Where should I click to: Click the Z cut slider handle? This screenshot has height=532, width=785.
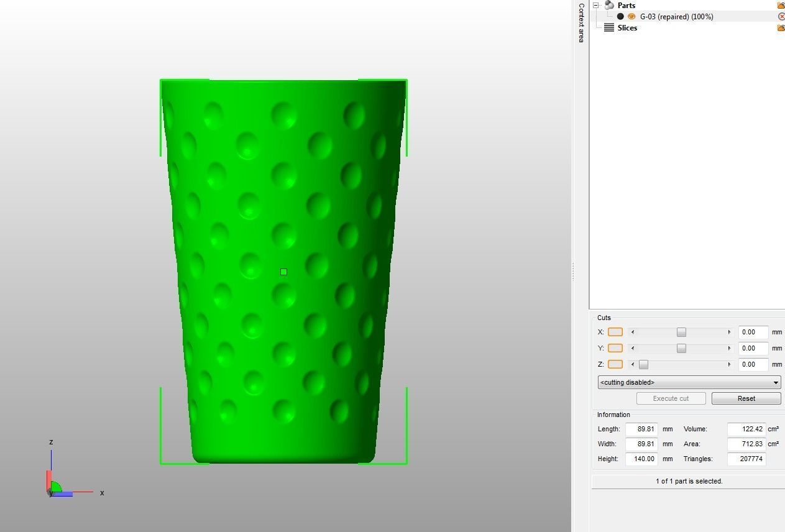click(643, 364)
